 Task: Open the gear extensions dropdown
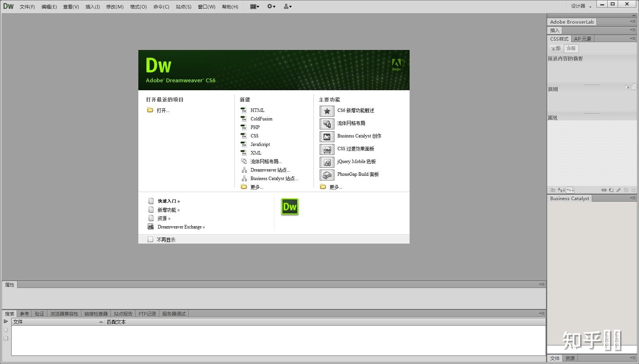(x=271, y=7)
